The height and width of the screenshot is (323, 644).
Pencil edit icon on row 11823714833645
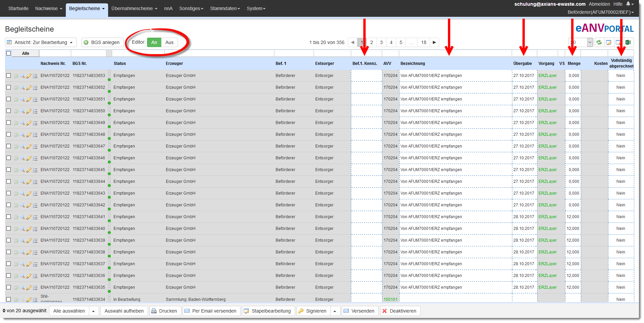coord(29,170)
